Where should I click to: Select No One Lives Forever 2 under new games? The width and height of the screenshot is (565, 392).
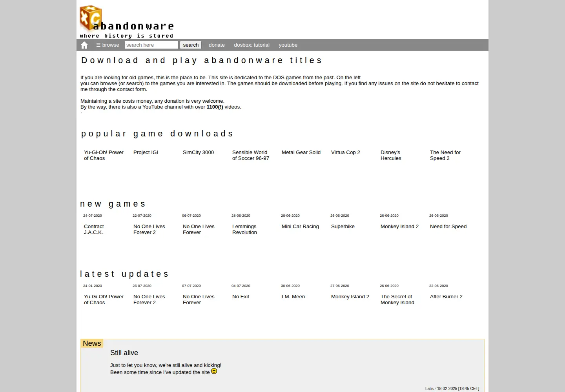[x=149, y=229]
